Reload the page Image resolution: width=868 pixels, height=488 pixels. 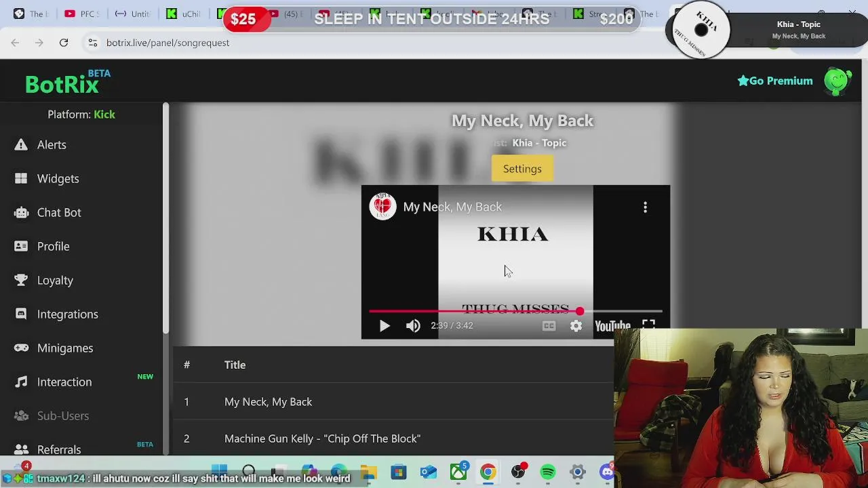click(64, 43)
